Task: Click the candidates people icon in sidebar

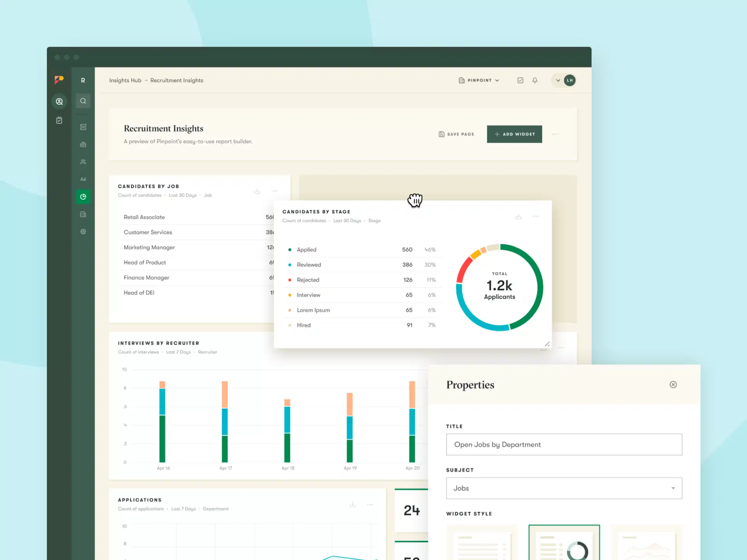Action: (83, 162)
